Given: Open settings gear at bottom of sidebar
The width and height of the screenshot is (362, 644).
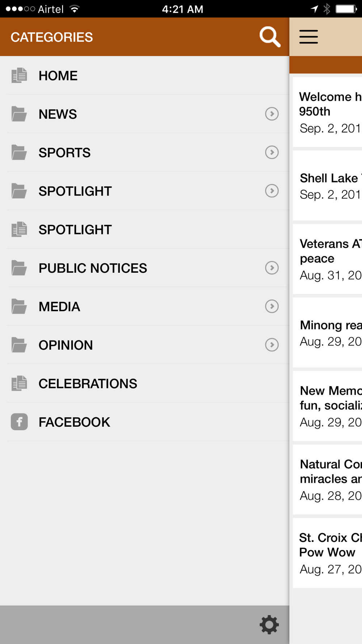Looking at the screenshot, I should point(269,624).
